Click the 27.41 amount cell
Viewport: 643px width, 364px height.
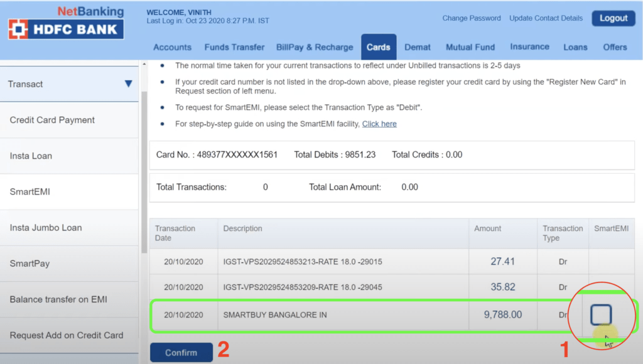coord(503,262)
